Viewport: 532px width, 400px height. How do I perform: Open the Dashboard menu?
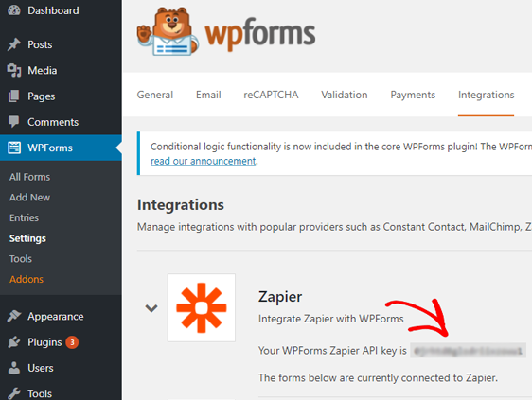[53, 10]
